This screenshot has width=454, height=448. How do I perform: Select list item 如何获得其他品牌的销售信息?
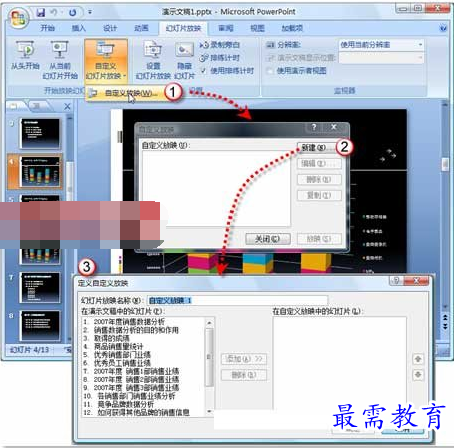point(143,412)
